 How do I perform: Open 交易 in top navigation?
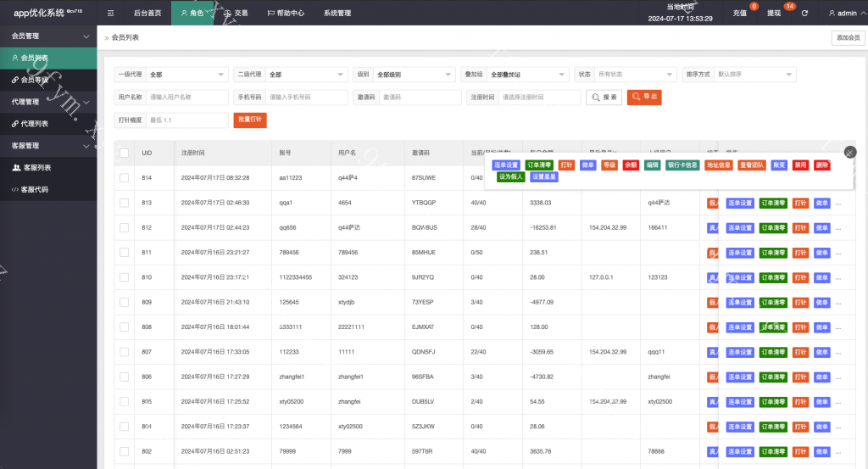click(x=236, y=13)
